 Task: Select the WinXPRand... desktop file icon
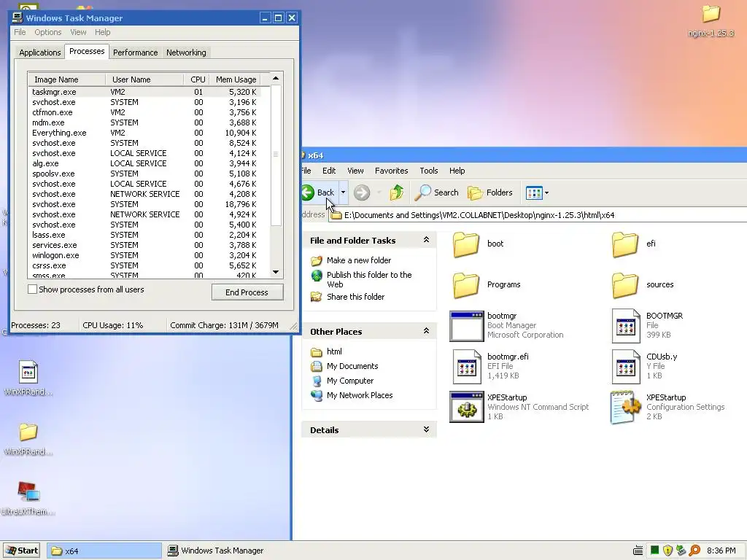[28, 372]
